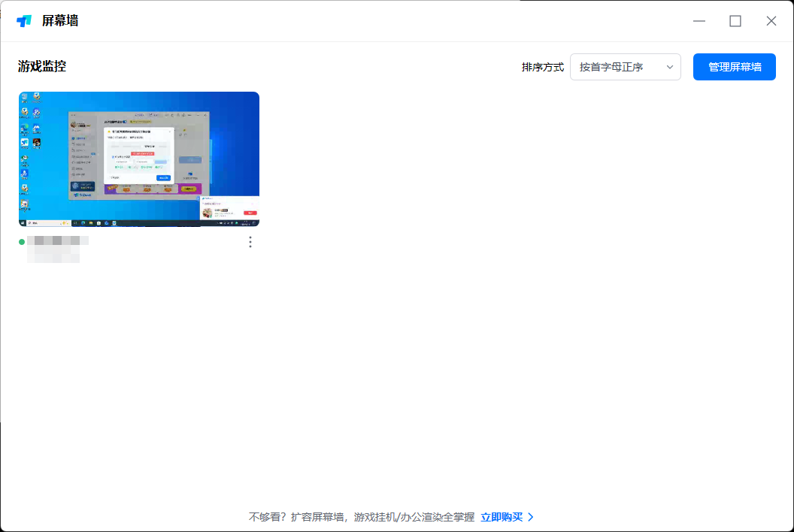Click the arrow chevron beside 立即购买
This screenshot has height=532, width=794.
(531, 517)
